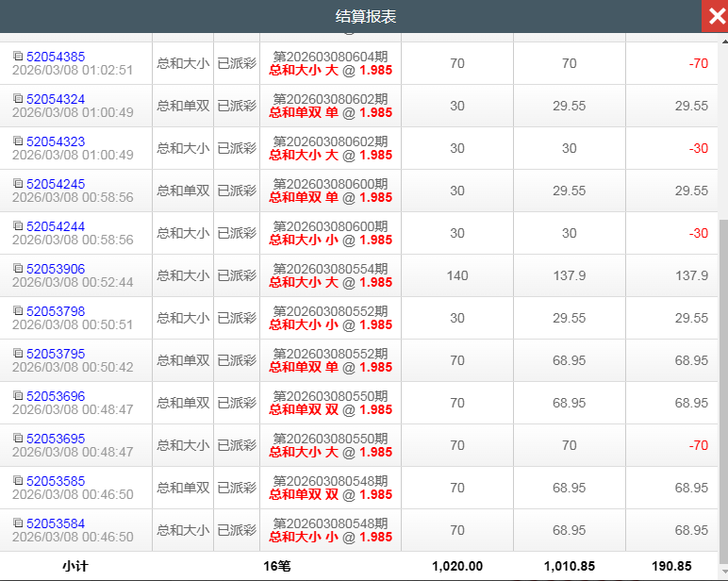Open bet order 52053795
Image resolution: width=728 pixels, height=581 pixels.
pos(56,354)
